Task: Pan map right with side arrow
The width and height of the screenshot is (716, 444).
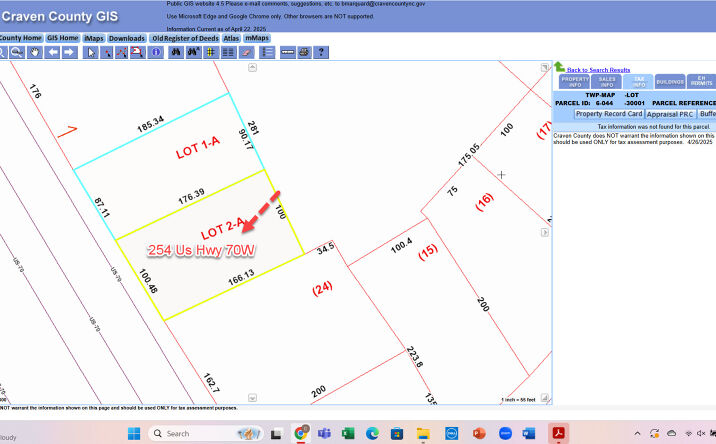Action: [x=545, y=233]
